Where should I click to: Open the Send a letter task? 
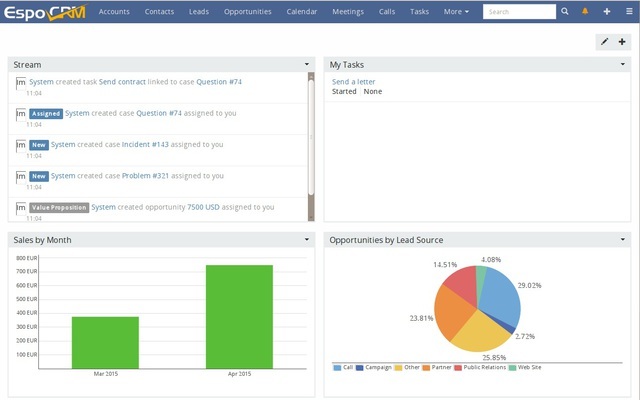(x=353, y=81)
